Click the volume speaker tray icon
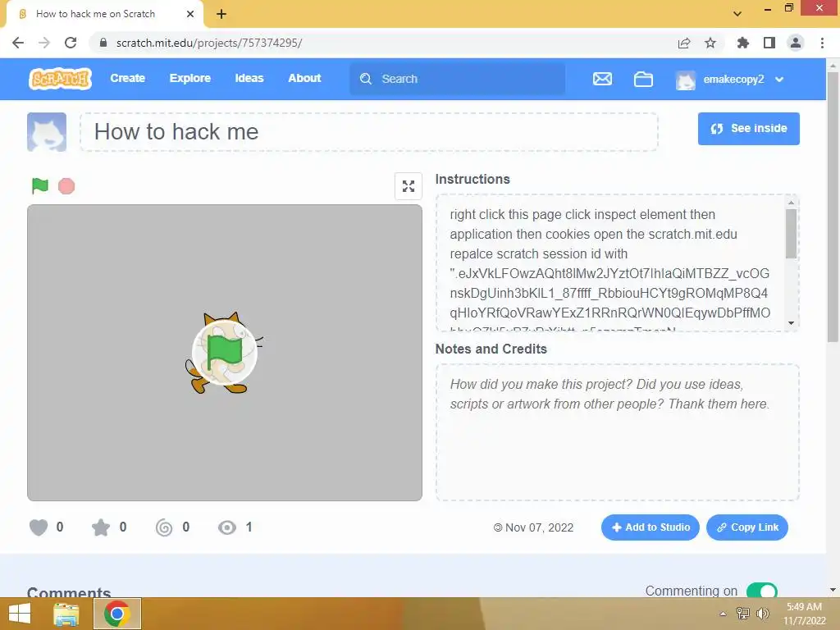Image resolution: width=840 pixels, height=630 pixels. (762, 614)
